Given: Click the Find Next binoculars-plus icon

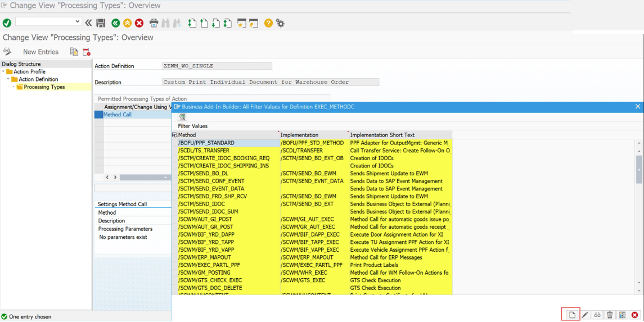Looking at the screenshot, I should coord(177,23).
